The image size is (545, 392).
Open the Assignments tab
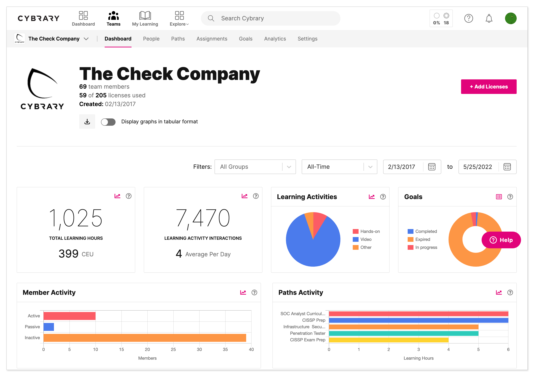pyautogui.click(x=212, y=39)
